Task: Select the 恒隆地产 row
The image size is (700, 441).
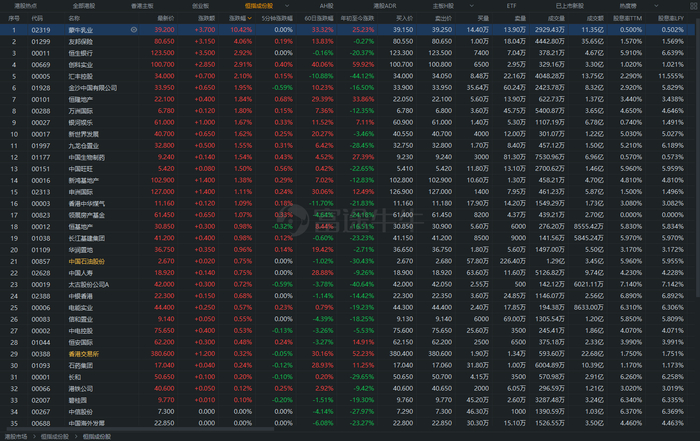Action: pos(348,100)
